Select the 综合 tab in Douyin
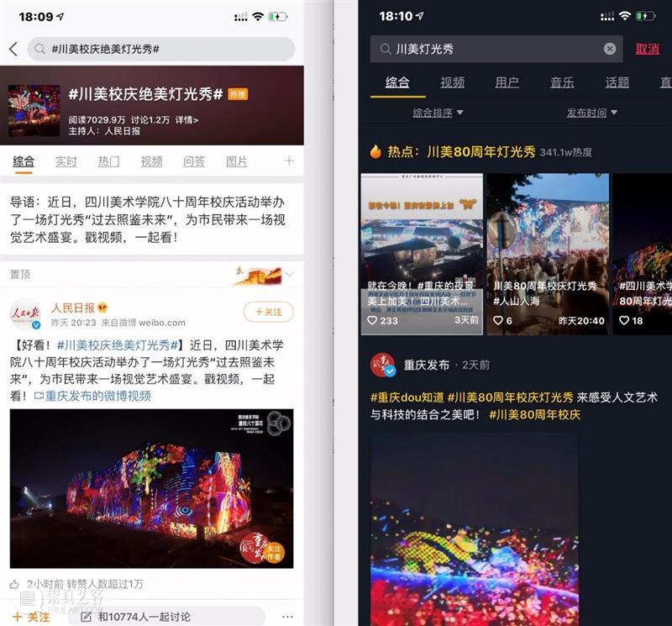 click(x=397, y=82)
